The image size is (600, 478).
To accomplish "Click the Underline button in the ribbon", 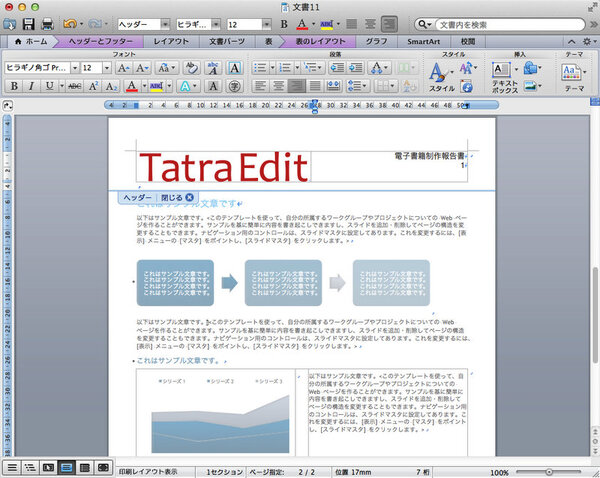I will click(x=50, y=86).
